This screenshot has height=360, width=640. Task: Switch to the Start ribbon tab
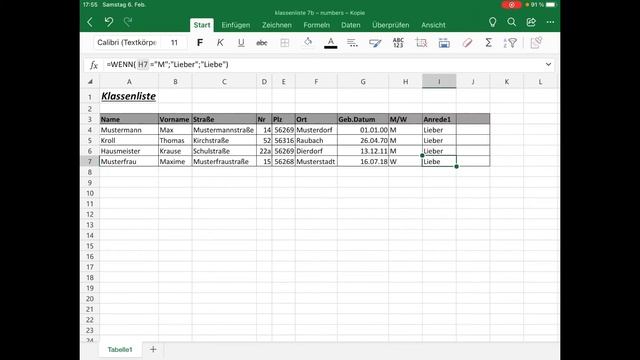(202, 25)
